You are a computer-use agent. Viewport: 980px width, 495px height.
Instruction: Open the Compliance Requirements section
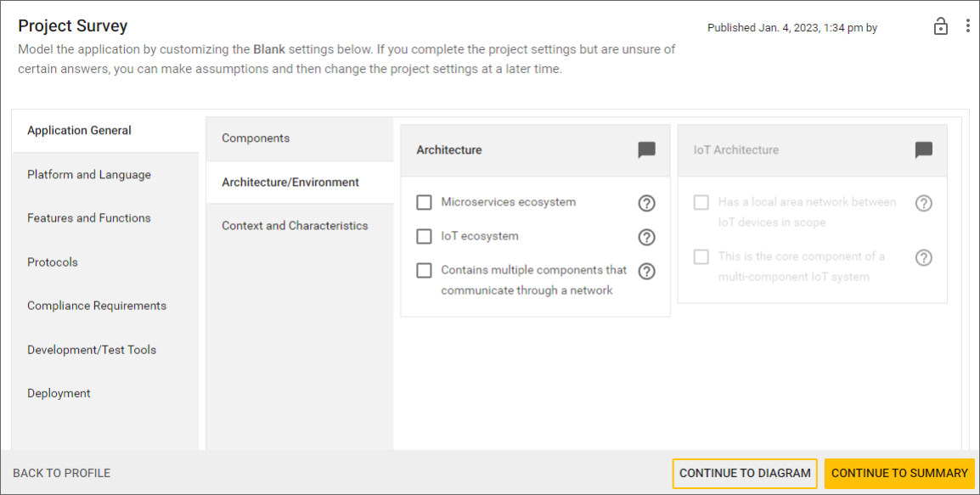(x=97, y=306)
